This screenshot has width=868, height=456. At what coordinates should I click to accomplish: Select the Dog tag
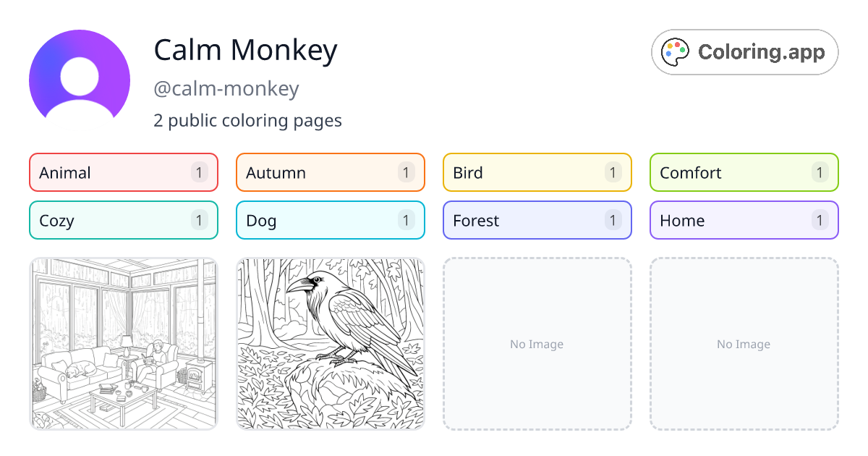pyautogui.click(x=330, y=220)
